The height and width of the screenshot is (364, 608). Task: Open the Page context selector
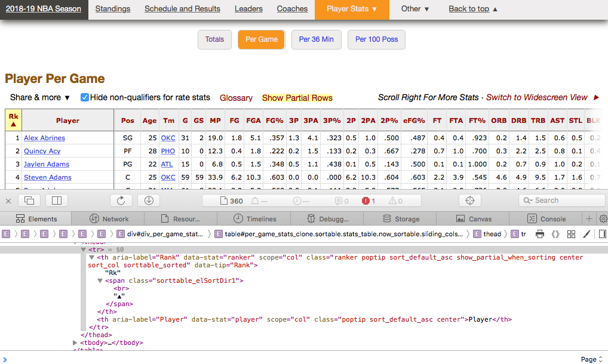[592, 359]
